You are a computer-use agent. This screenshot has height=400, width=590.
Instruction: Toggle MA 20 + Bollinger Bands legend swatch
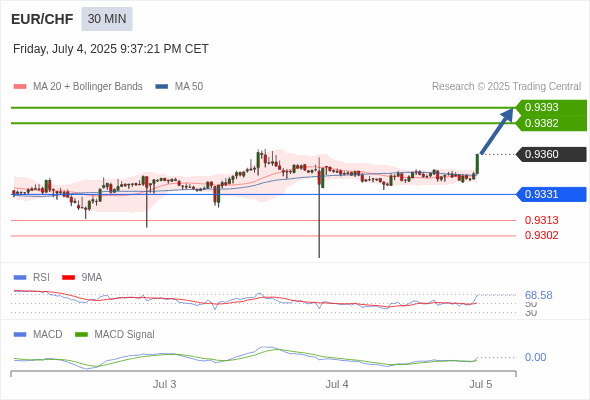(20, 87)
